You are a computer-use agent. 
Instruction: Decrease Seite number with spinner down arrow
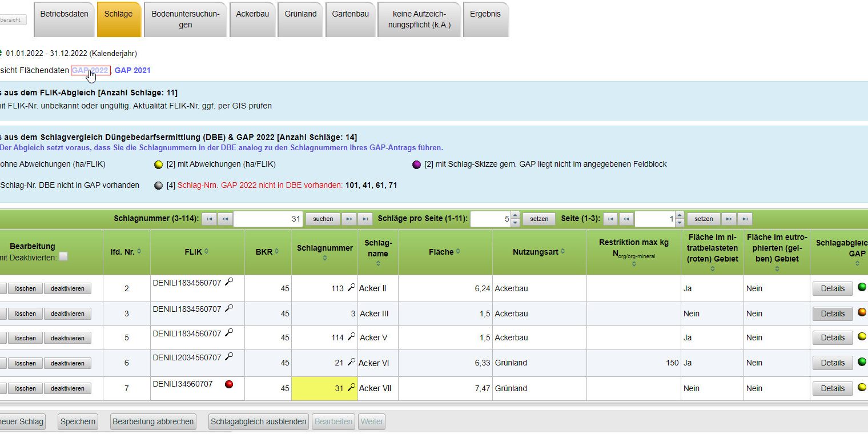pyautogui.click(x=680, y=222)
